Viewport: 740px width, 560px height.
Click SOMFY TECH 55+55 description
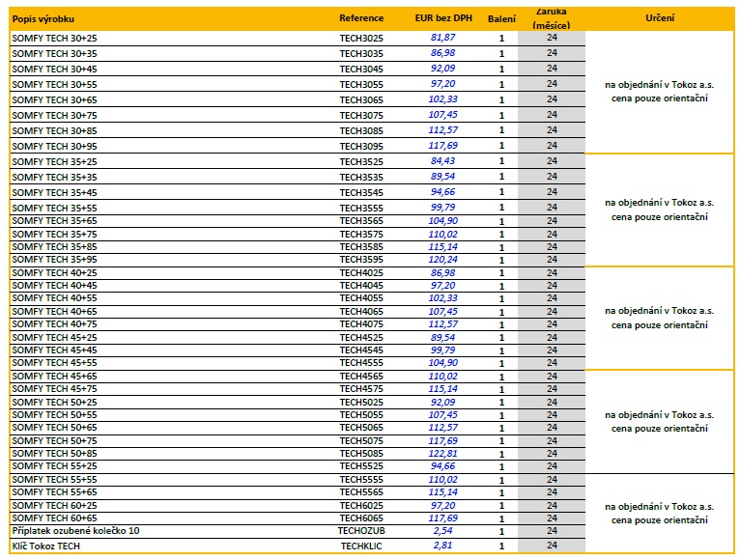[54, 480]
